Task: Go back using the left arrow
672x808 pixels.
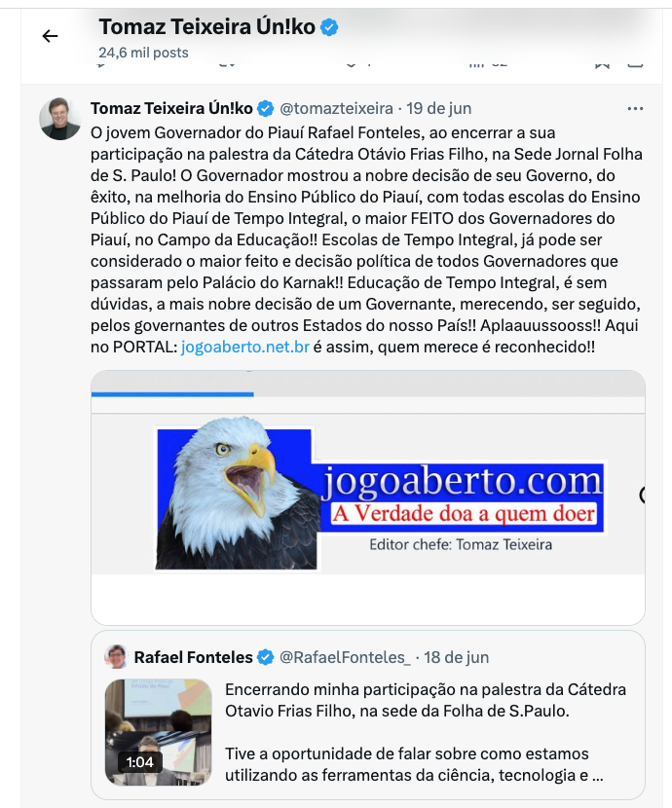Action: [x=50, y=36]
